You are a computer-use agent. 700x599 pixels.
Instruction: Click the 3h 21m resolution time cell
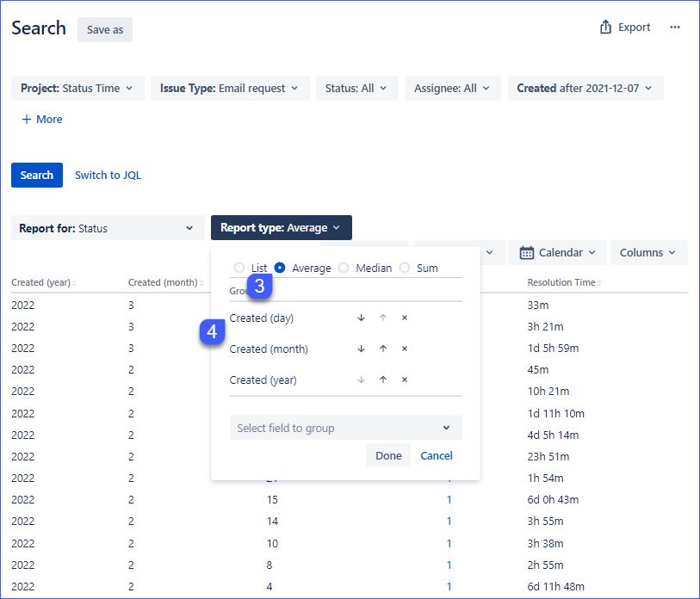tap(545, 327)
